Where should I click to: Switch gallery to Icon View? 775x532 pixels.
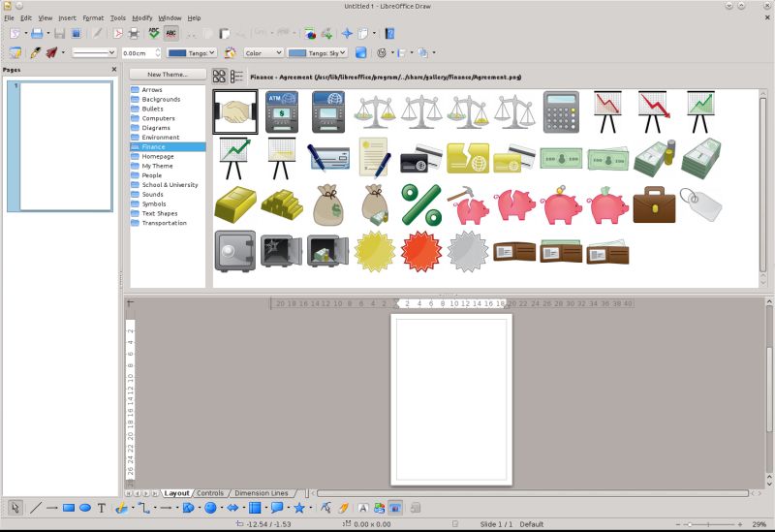pyautogui.click(x=219, y=77)
